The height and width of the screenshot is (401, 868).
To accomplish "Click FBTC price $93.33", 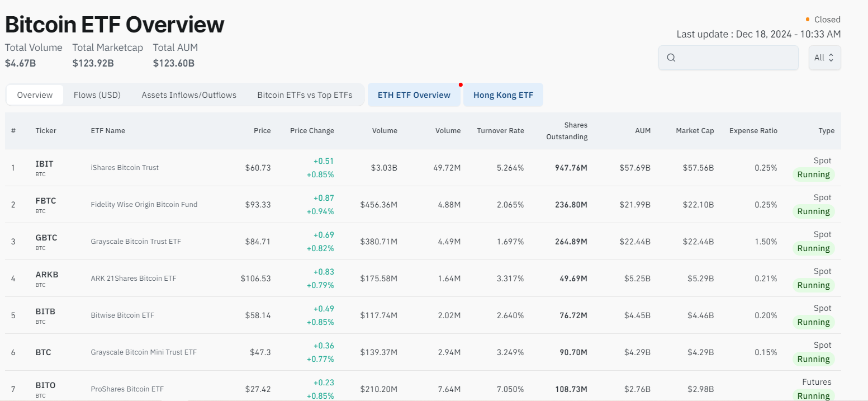I will [x=258, y=205].
